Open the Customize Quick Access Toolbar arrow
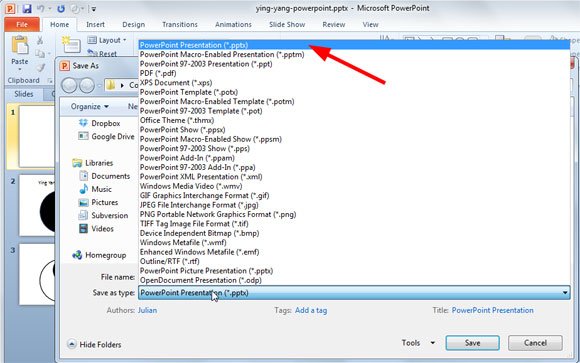The height and width of the screenshot is (363, 580). coord(94,9)
